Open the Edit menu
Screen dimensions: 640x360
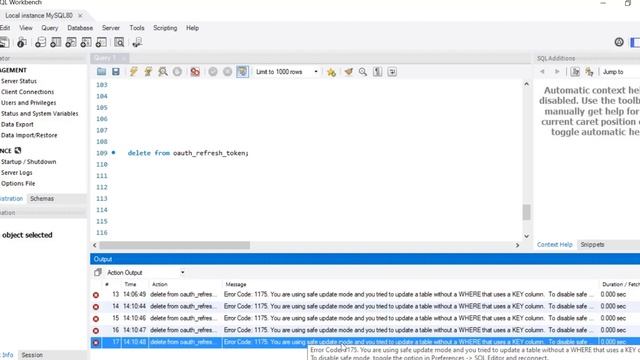[5, 28]
